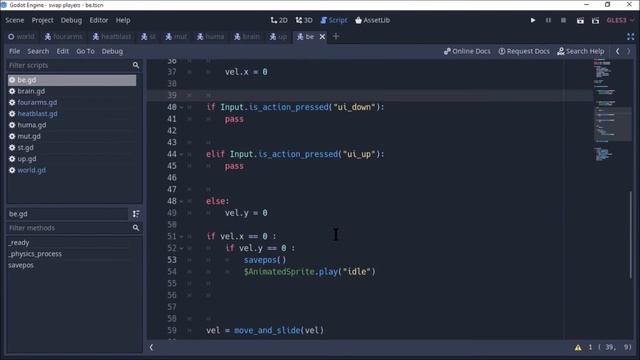Click Request Docs button
This screenshot has height=360, width=640.
(524, 51)
